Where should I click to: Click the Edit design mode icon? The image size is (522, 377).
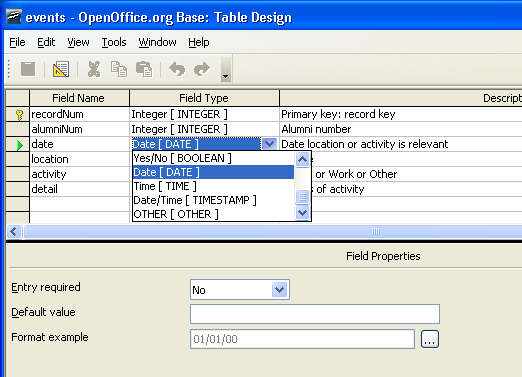61,69
